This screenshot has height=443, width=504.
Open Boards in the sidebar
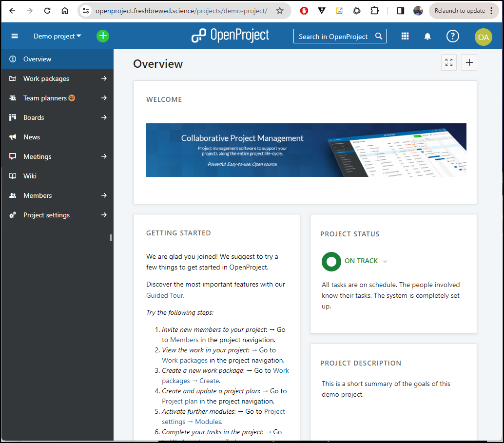[34, 117]
